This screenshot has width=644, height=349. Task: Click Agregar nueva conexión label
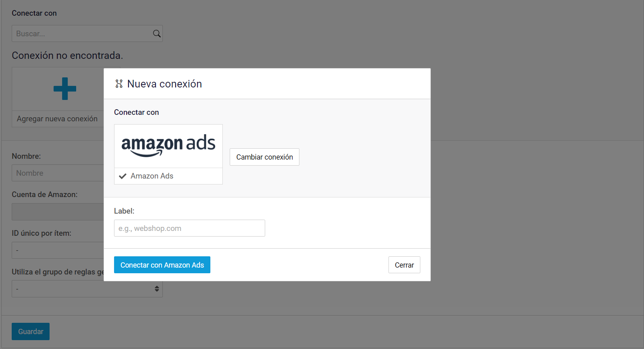pos(57,119)
